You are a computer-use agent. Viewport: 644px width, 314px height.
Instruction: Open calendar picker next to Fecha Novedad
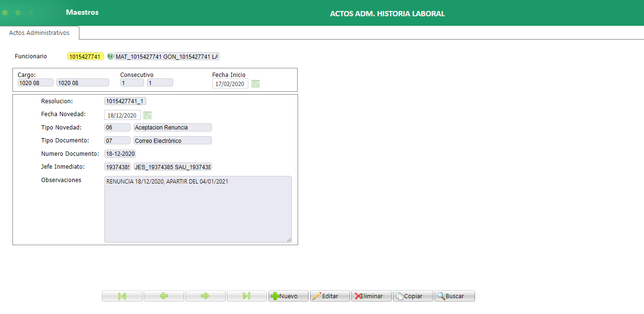[x=147, y=115]
